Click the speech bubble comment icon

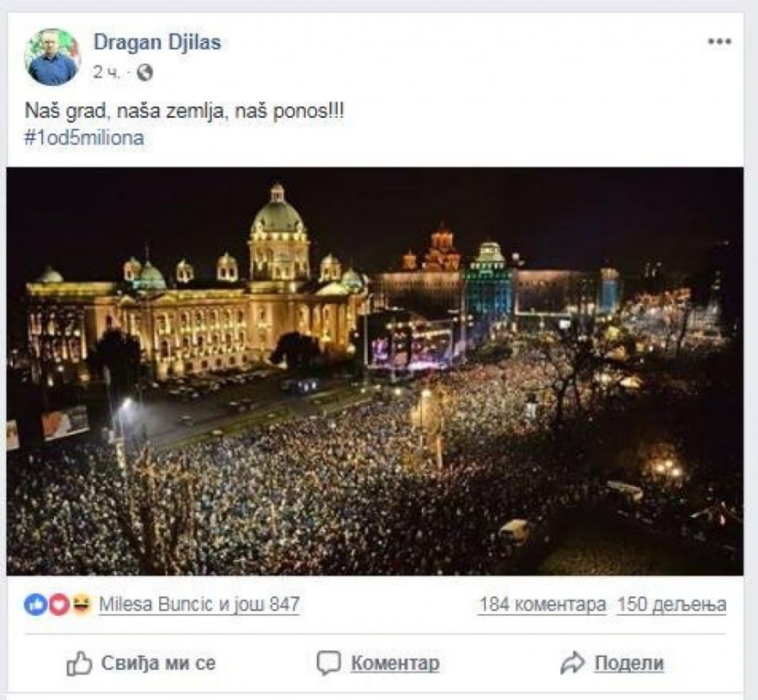[x=328, y=664]
